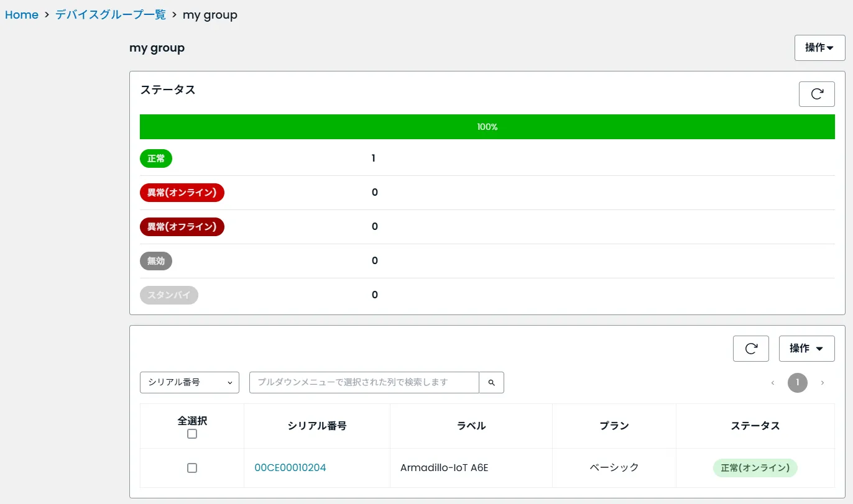
Task: Click the red 異常(オンライン) badge
Action: pos(182,192)
